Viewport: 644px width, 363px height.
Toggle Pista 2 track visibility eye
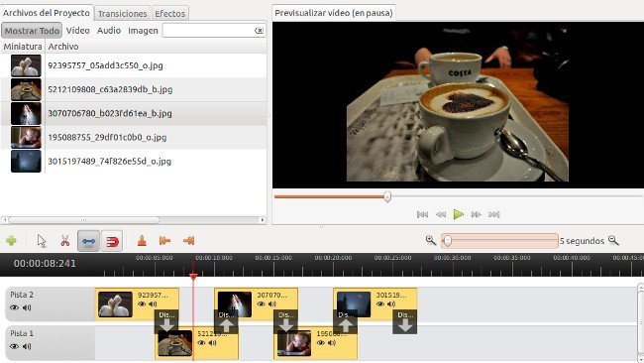point(15,307)
